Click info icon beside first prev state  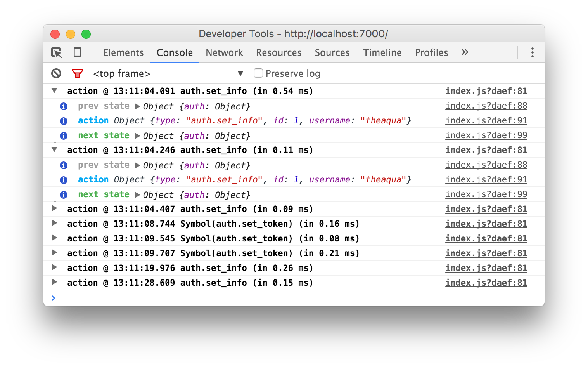click(x=64, y=106)
